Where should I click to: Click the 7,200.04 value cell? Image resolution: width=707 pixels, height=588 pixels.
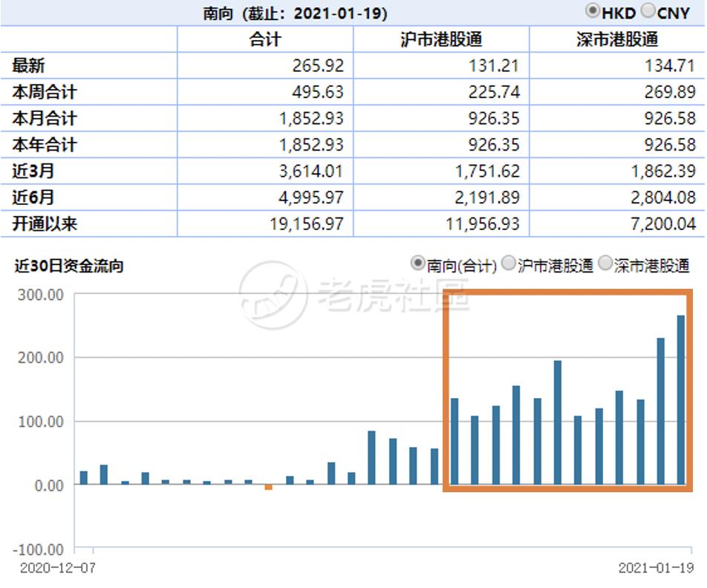coord(662,223)
